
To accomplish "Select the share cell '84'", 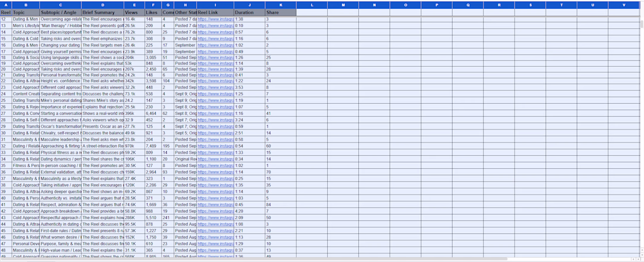I will (x=280, y=205).
